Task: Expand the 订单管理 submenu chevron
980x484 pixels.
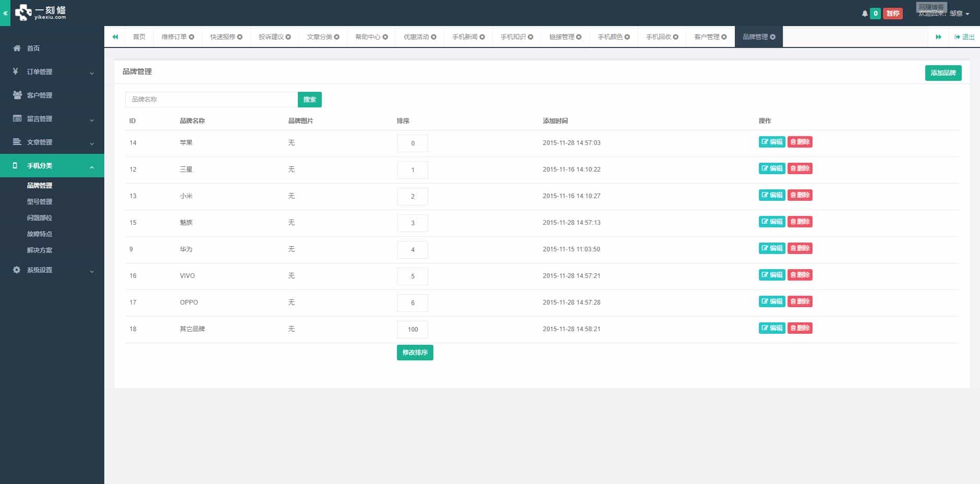Action: click(x=92, y=71)
